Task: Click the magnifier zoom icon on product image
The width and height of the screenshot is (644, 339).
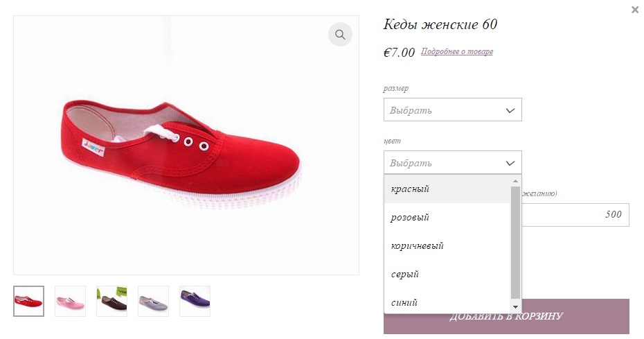Action: pos(340,34)
